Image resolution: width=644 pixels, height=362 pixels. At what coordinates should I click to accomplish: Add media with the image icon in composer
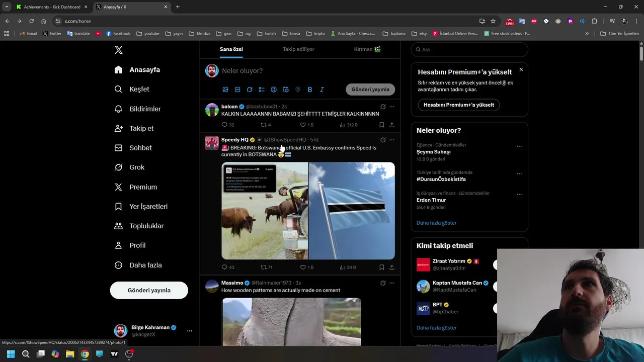(225, 89)
